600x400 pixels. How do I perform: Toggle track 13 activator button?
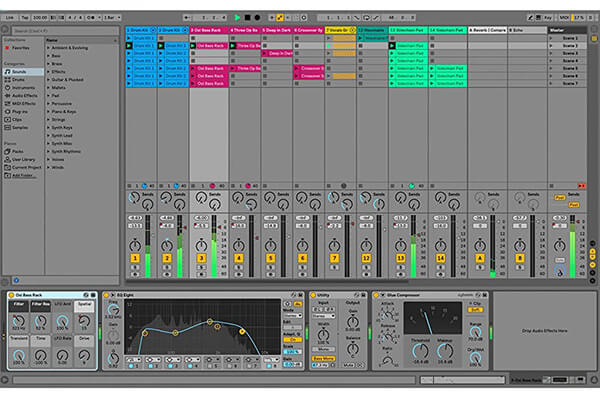[401, 258]
